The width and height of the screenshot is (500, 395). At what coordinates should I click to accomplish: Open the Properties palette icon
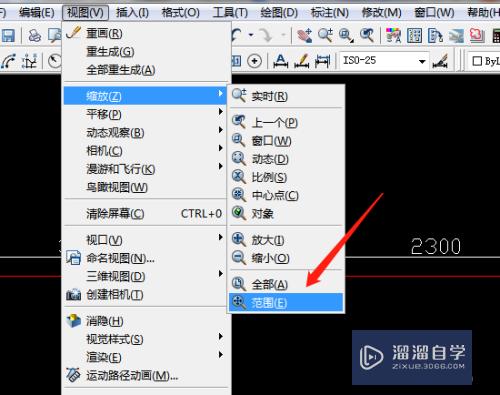point(394,35)
